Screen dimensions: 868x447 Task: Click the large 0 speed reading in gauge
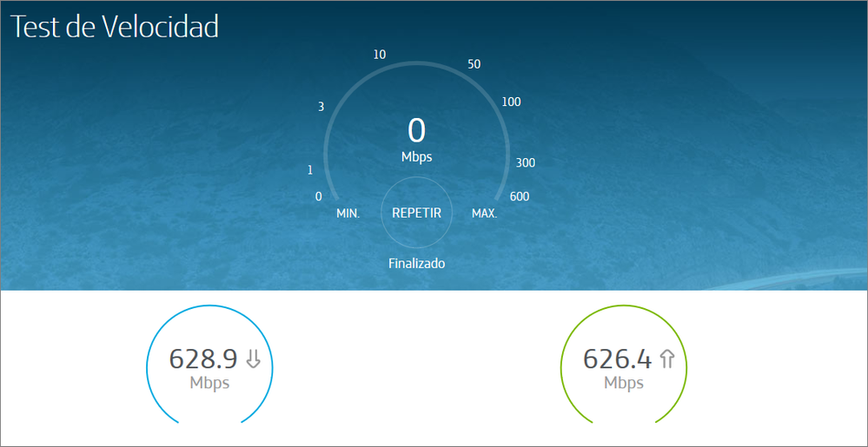(x=417, y=130)
